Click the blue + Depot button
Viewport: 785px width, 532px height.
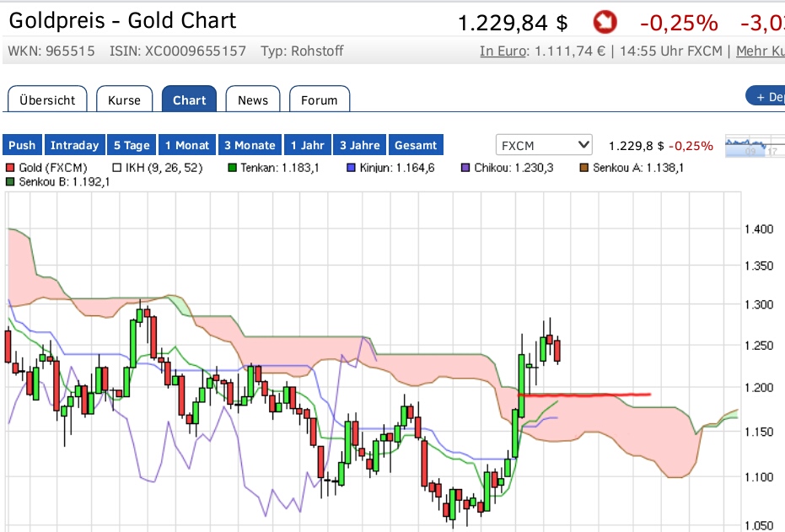(767, 96)
